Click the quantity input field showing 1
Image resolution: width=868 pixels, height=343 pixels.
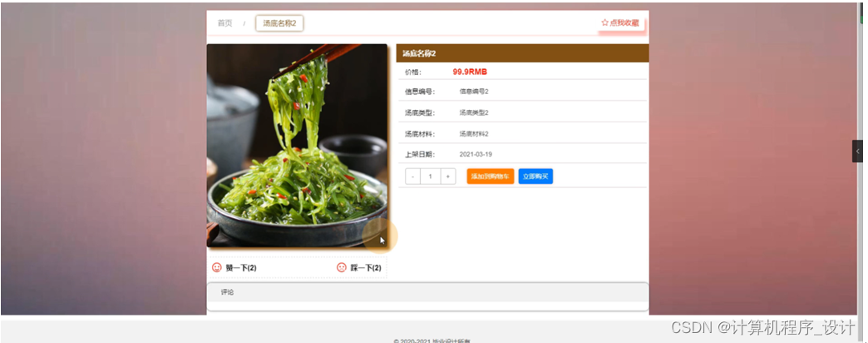tap(431, 176)
